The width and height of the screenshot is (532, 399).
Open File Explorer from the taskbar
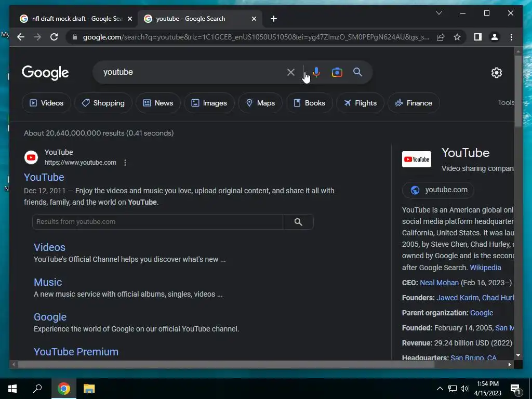89,389
